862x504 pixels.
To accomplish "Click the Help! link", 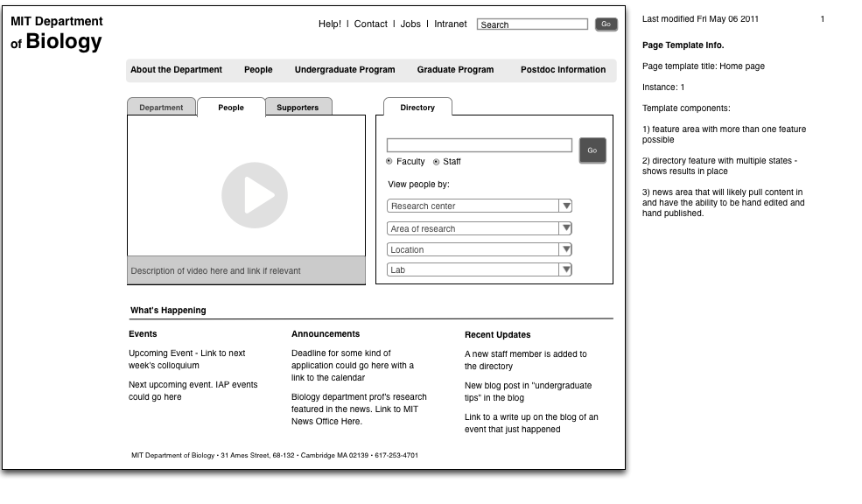I will click(330, 24).
